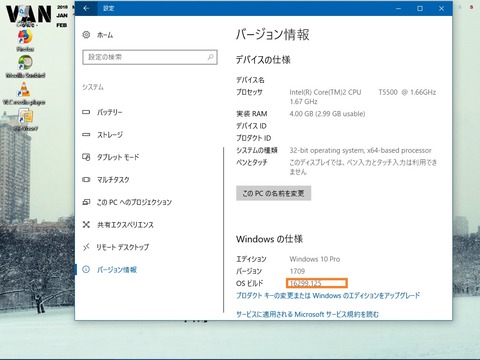Click the projection icon beside このPCへのプロジェクション
The width and height of the screenshot is (480, 360).
[86, 202]
